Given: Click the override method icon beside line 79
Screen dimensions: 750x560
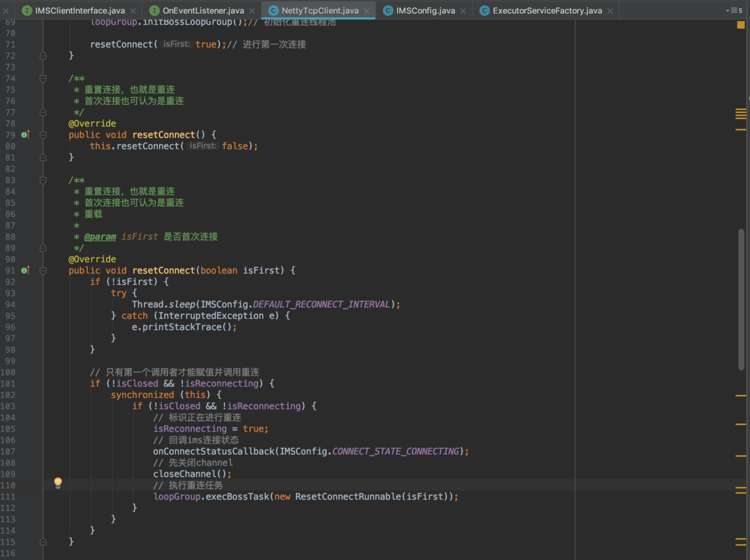Looking at the screenshot, I should [x=25, y=134].
